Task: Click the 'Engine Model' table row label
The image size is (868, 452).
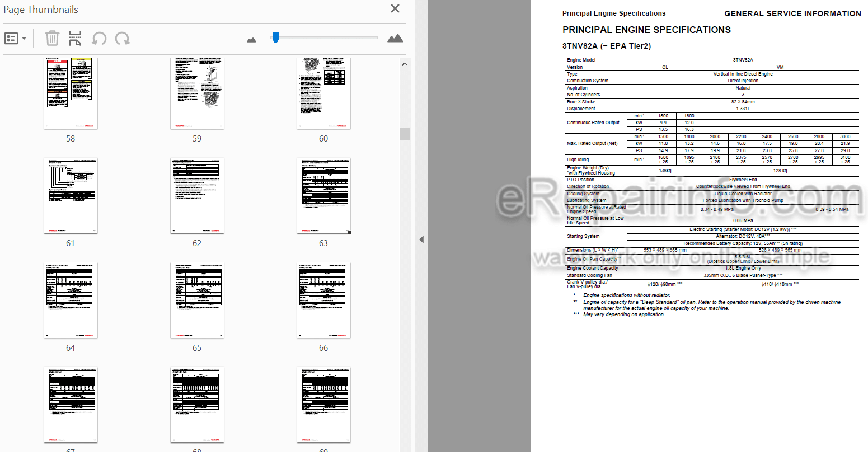Action: (581, 60)
